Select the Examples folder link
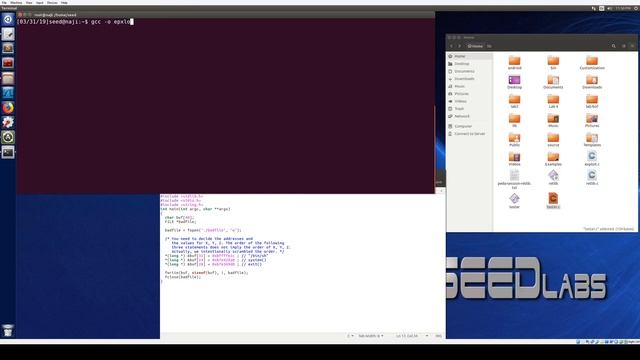 [553, 158]
